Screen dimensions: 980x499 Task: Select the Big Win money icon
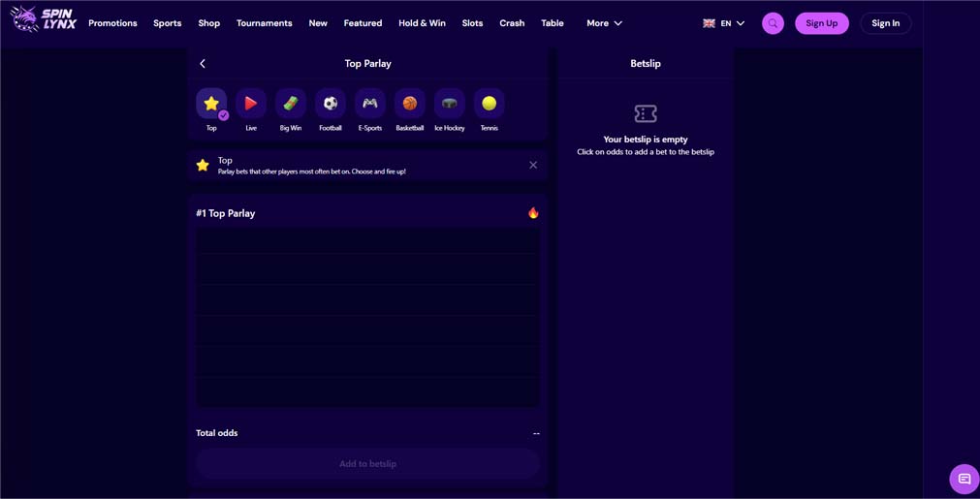click(291, 104)
